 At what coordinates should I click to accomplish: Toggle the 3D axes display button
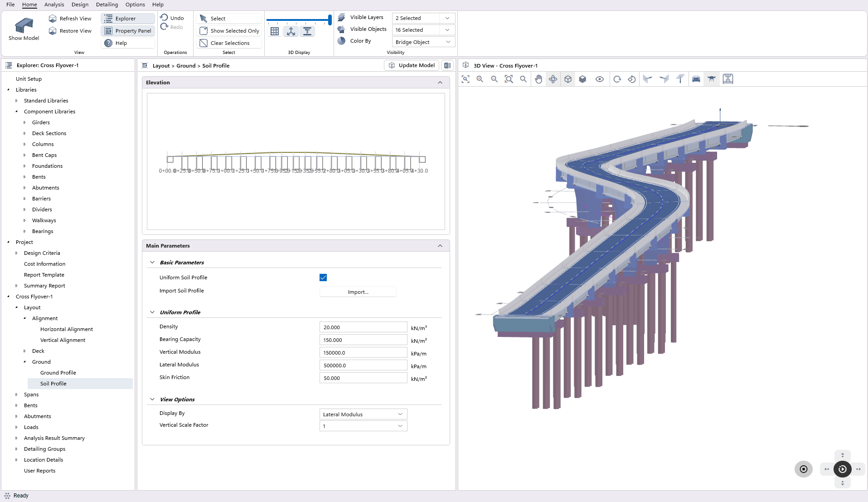[x=291, y=31]
